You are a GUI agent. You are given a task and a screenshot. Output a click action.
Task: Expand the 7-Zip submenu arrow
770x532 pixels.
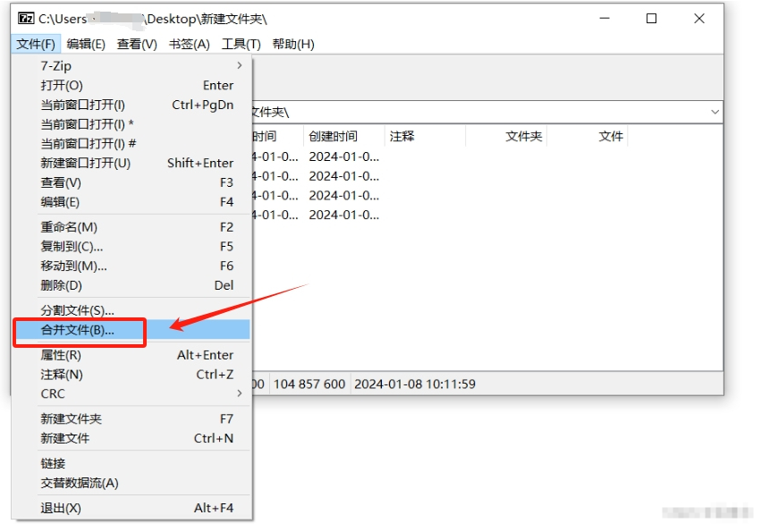[x=239, y=66]
